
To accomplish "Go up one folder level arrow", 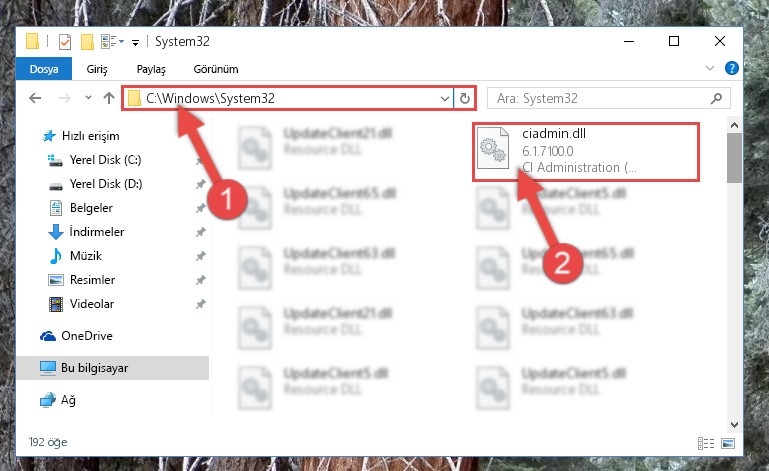I will pos(109,98).
